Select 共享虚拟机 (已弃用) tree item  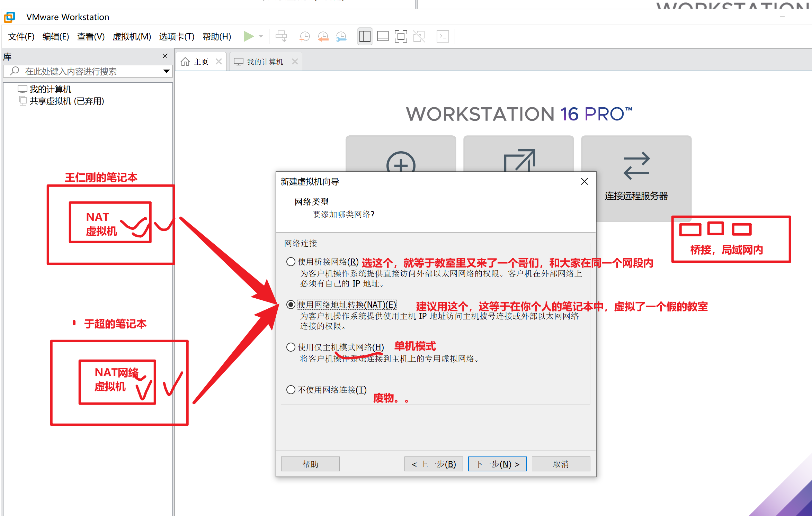tap(61, 101)
